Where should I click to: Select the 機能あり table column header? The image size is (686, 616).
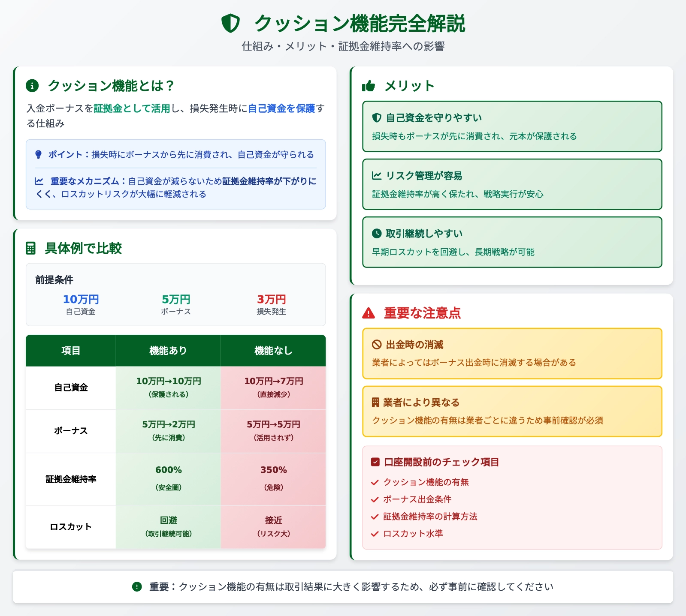(168, 351)
